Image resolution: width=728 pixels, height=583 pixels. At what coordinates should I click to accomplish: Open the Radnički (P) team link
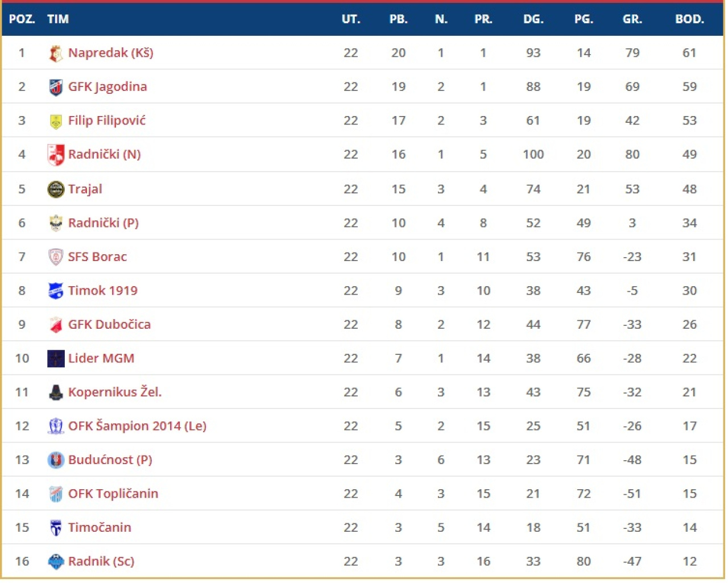[x=104, y=223]
